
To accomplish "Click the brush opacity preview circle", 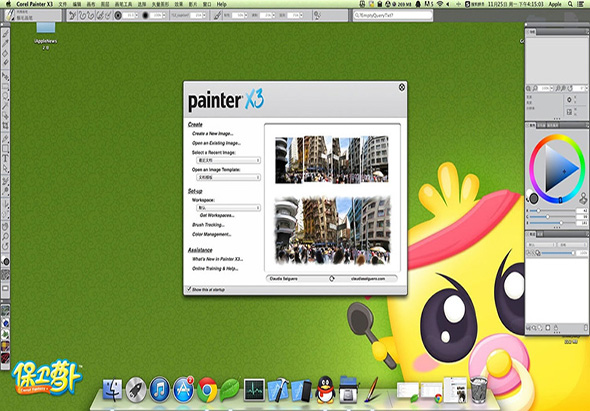I will (146, 15).
